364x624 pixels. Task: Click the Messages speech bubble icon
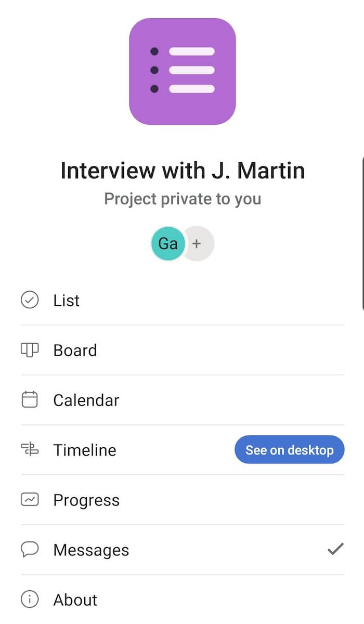pos(30,550)
